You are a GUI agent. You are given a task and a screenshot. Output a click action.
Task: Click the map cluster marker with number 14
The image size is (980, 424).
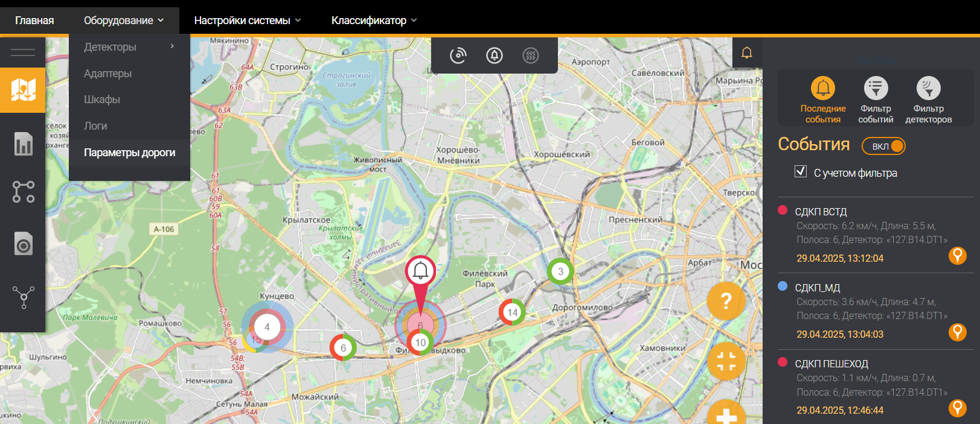pyautogui.click(x=512, y=312)
